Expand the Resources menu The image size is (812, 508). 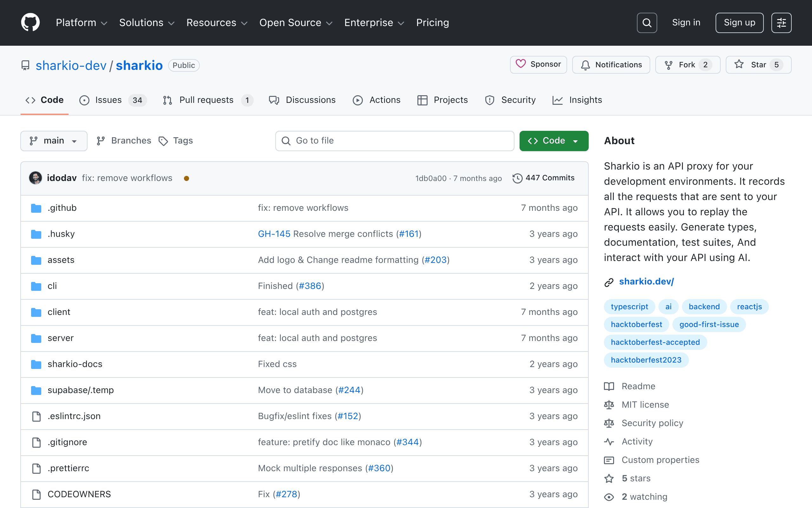tap(217, 23)
